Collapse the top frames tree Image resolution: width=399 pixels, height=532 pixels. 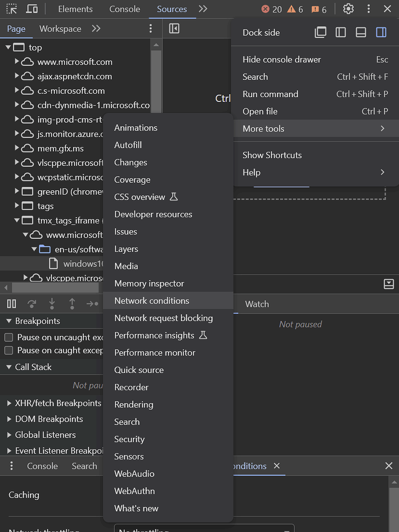8,47
